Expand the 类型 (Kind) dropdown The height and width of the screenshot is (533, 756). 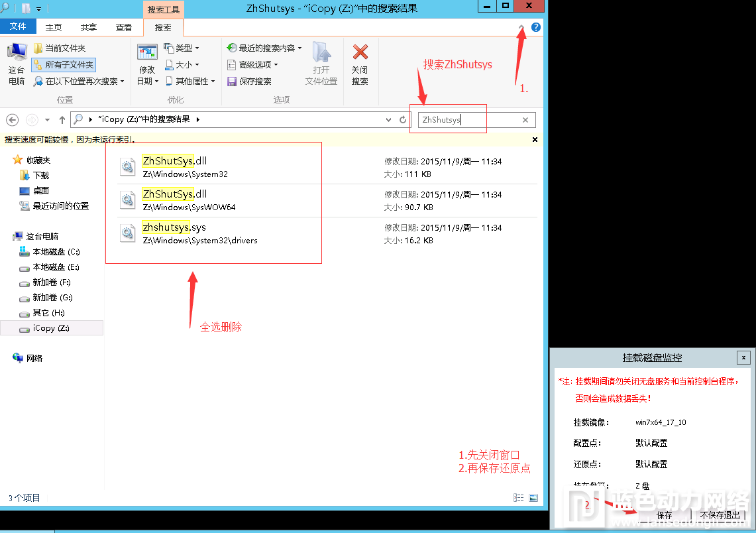click(x=182, y=48)
